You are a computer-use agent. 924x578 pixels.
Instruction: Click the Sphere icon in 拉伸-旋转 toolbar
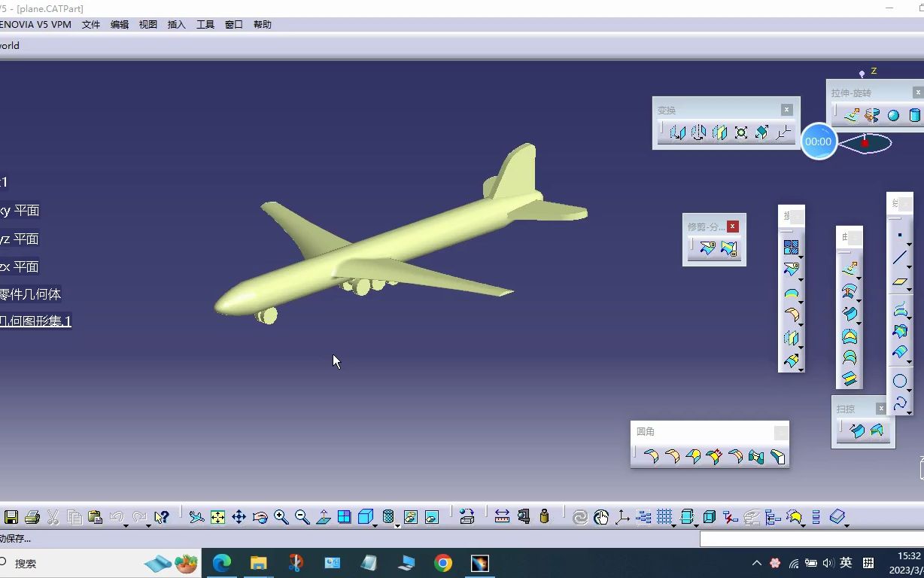click(893, 115)
